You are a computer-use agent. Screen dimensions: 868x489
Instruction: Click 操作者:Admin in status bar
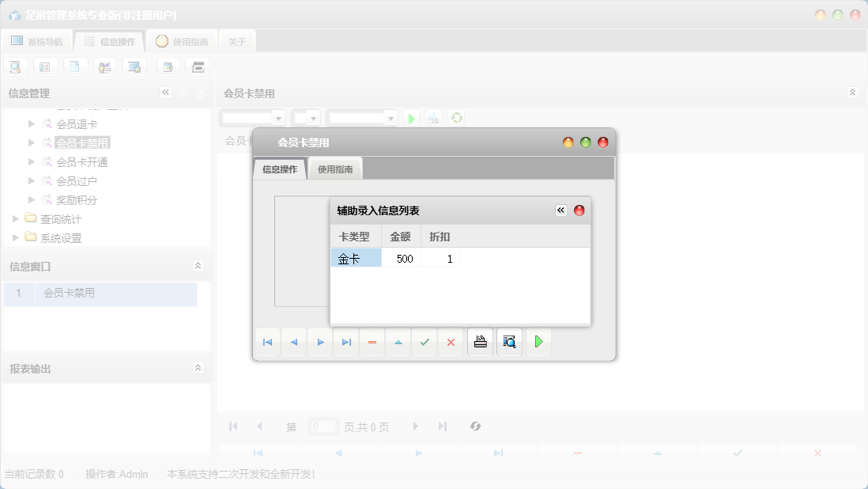[x=116, y=474]
